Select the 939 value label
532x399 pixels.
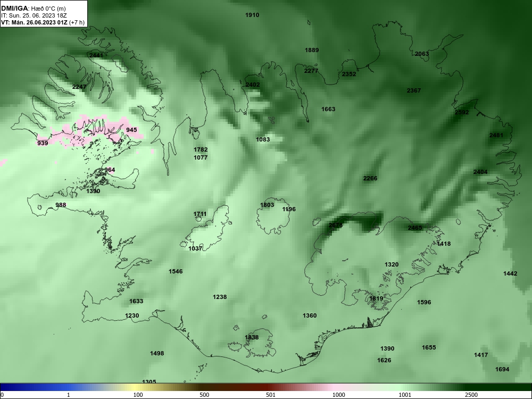click(x=43, y=143)
